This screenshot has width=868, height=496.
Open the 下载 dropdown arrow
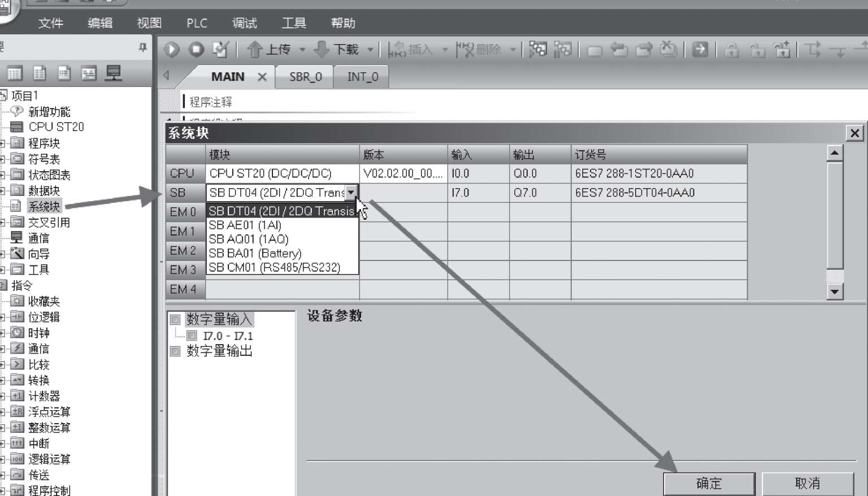click(370, 50)
